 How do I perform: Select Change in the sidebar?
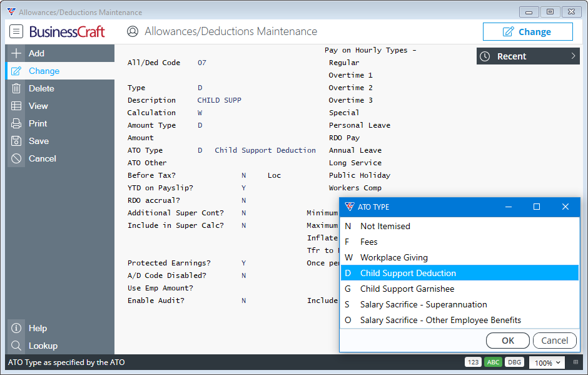tap(61, 71)
